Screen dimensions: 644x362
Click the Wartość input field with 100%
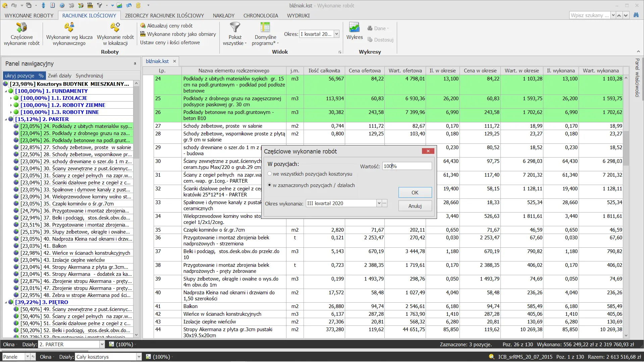pos(407,166)
